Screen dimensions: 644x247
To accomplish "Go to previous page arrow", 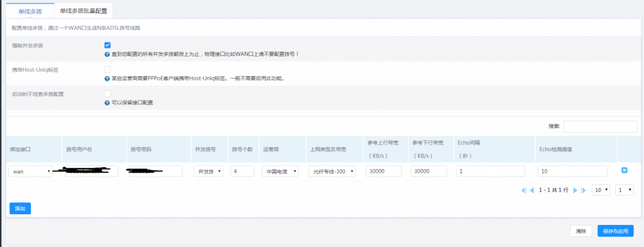I will click(x=532, y=190).
